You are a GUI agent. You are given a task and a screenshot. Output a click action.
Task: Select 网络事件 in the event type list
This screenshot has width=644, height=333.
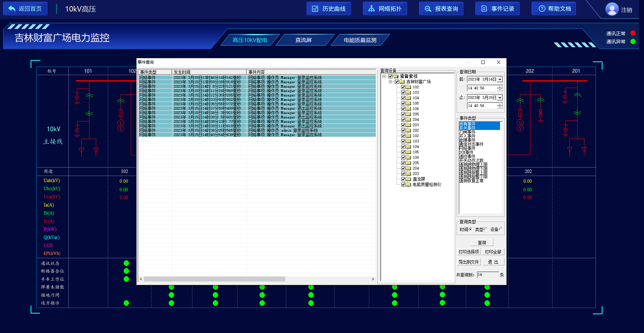point(467,148)
